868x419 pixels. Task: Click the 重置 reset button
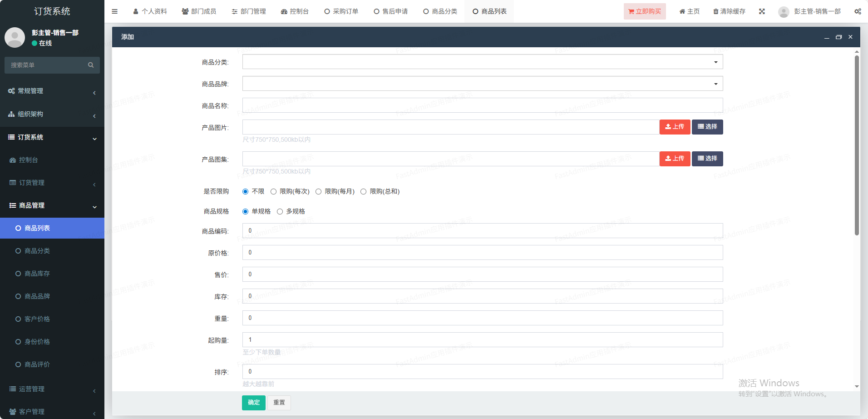(279, 403)
